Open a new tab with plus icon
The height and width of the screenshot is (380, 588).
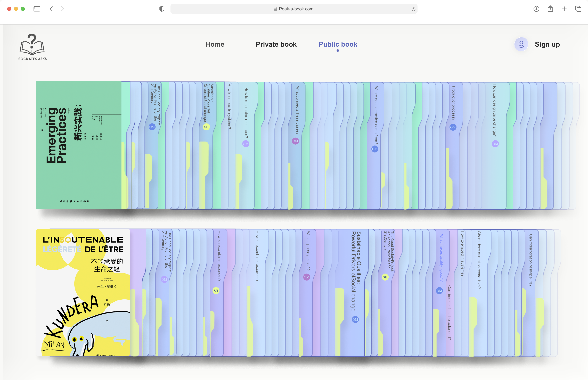point(564,9)
